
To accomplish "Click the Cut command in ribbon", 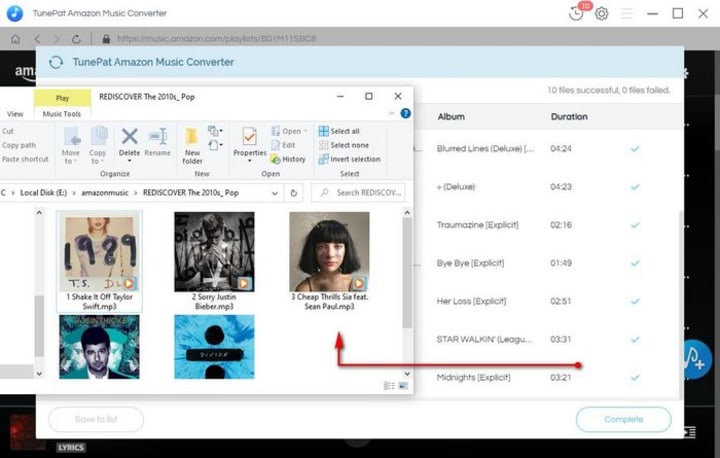I will coord(8,131).
